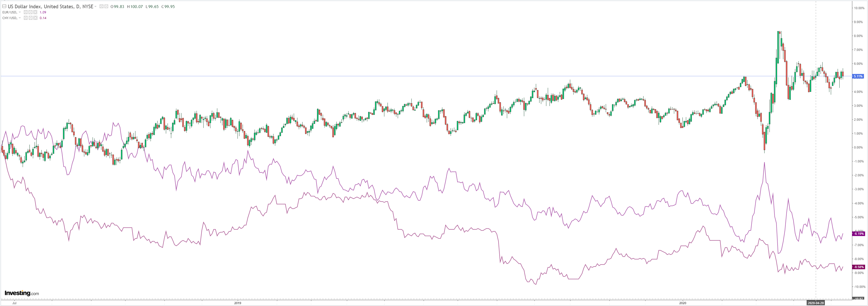This screenshot has width=868, height=306.
Task: Toggle CNY/USD line visibility
Action: 26,18
